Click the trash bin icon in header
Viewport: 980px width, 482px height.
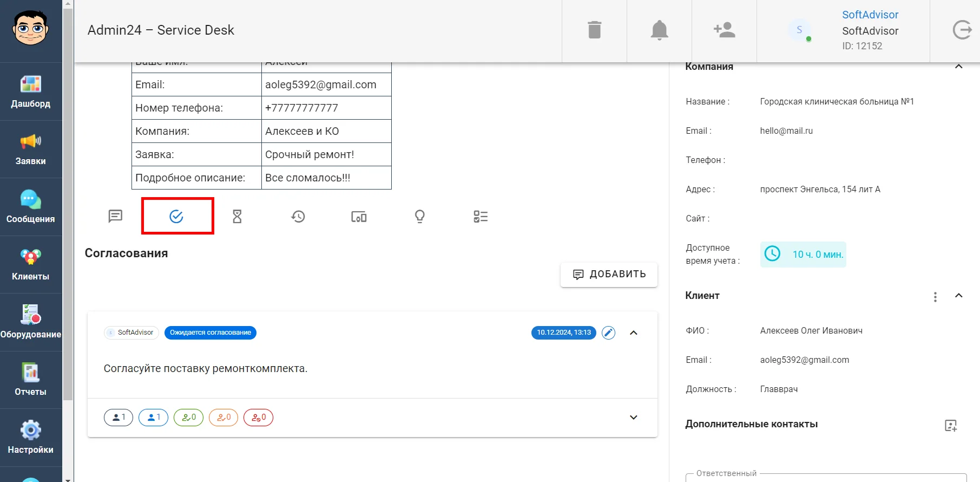(594, 30)
